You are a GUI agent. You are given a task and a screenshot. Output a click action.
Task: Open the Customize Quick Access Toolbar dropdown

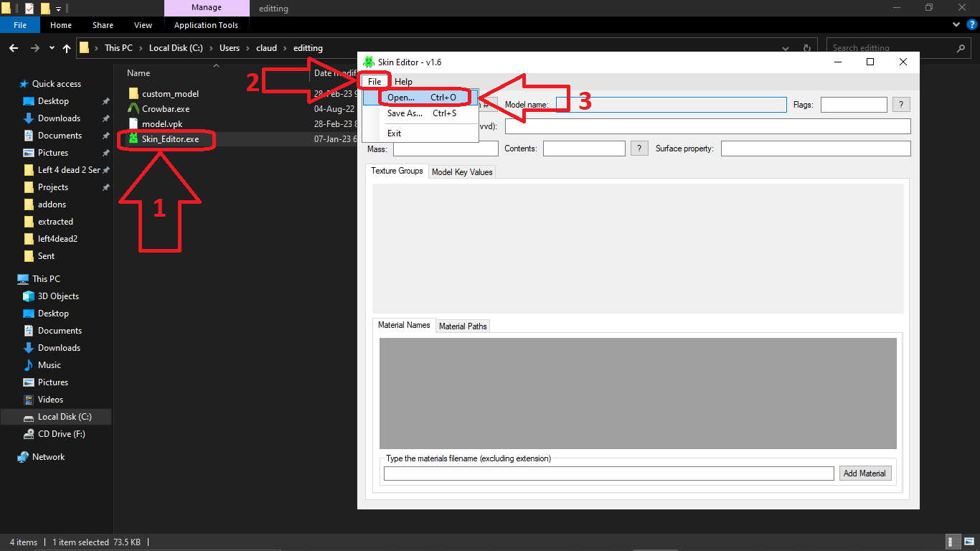[58, 9]
